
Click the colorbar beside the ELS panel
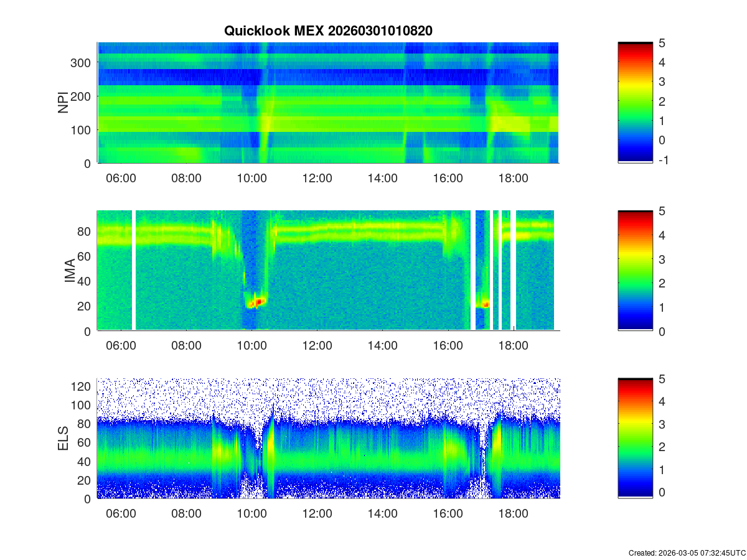point(635,439)
